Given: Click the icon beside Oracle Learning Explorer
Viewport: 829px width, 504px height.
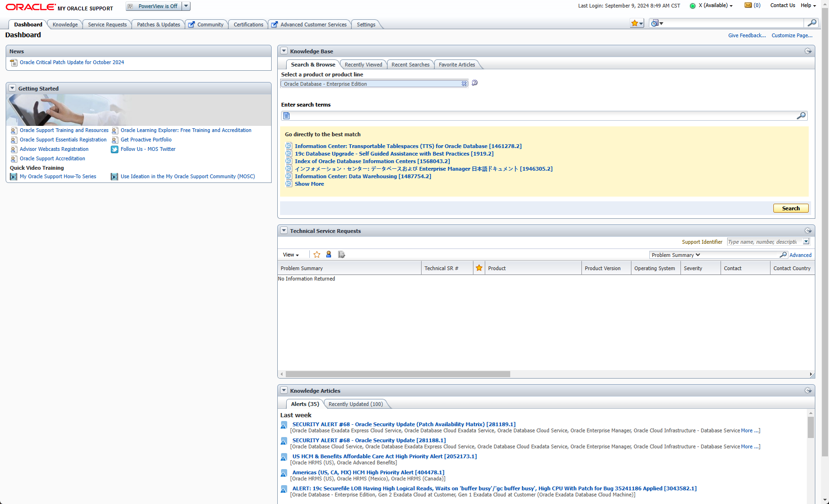Looking at the screenshot, I should 115,131.
